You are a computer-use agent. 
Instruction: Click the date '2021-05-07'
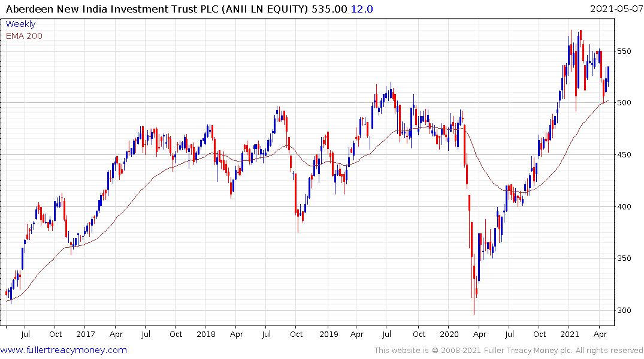pyautogui.click(x=616, y=9)
